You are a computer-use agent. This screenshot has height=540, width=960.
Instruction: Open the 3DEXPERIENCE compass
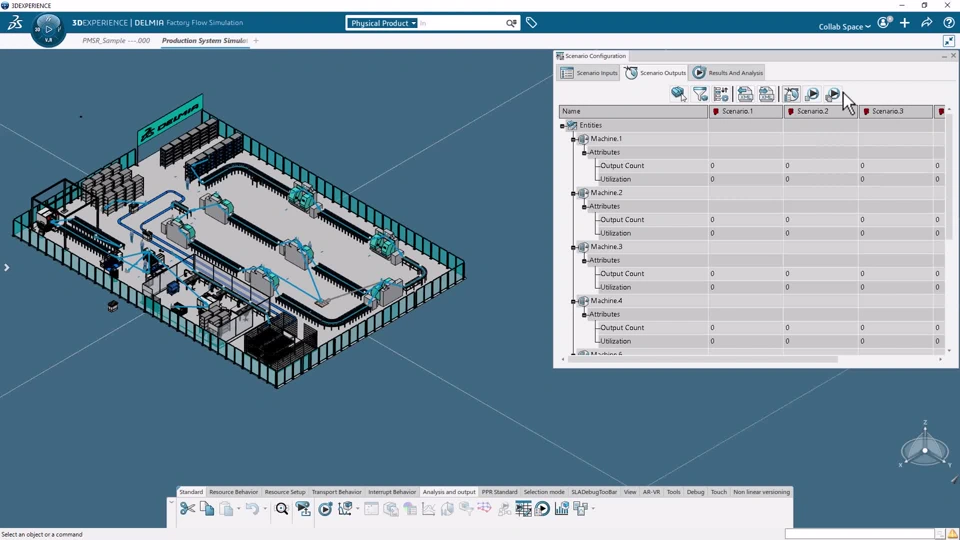pyautogui.click(x=48, y=29)
